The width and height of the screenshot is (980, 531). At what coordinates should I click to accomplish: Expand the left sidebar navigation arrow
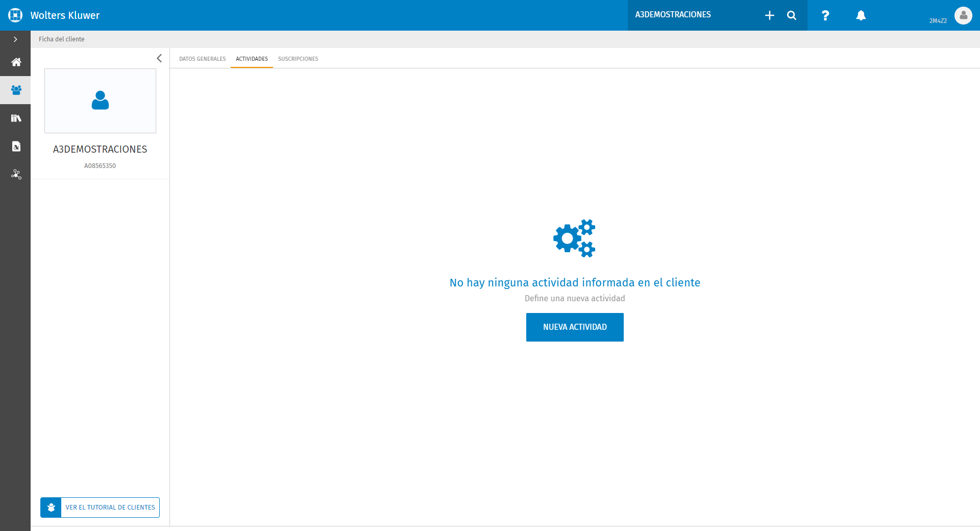pos(15,39)
